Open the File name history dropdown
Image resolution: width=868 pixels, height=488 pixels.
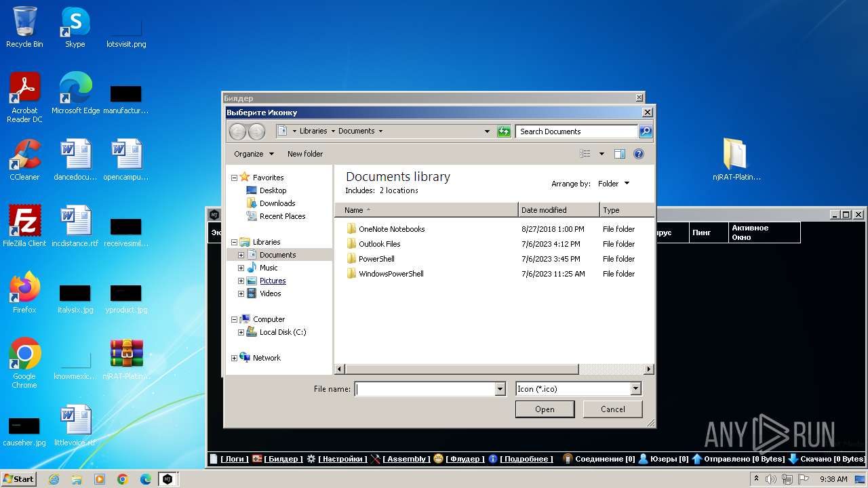[500, 389]
